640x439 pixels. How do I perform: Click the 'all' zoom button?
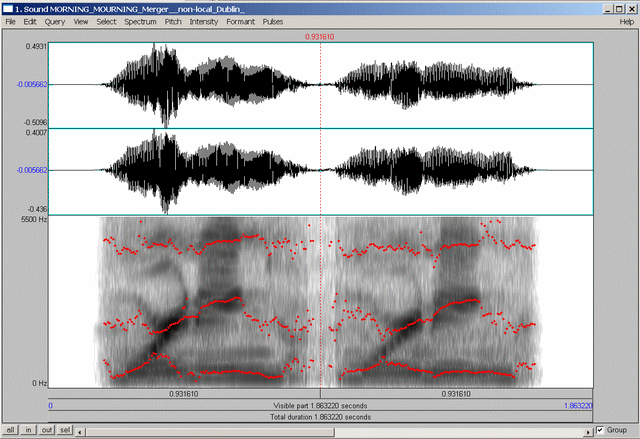11,430
